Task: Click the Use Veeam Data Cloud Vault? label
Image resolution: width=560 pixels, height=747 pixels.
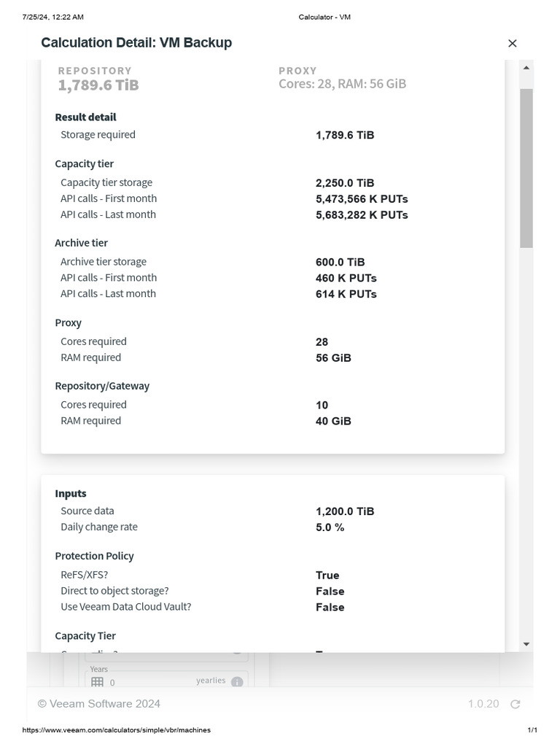Action: click(x=126, y=607)
